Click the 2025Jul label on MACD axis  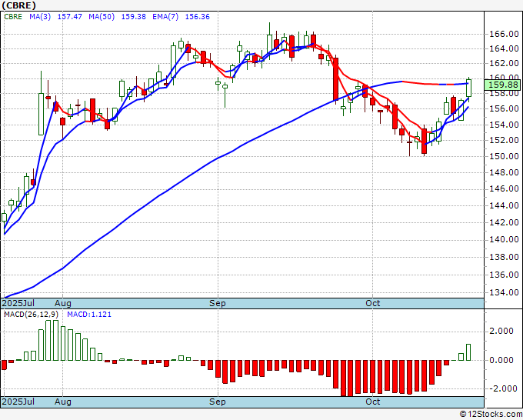pos(18,402)
